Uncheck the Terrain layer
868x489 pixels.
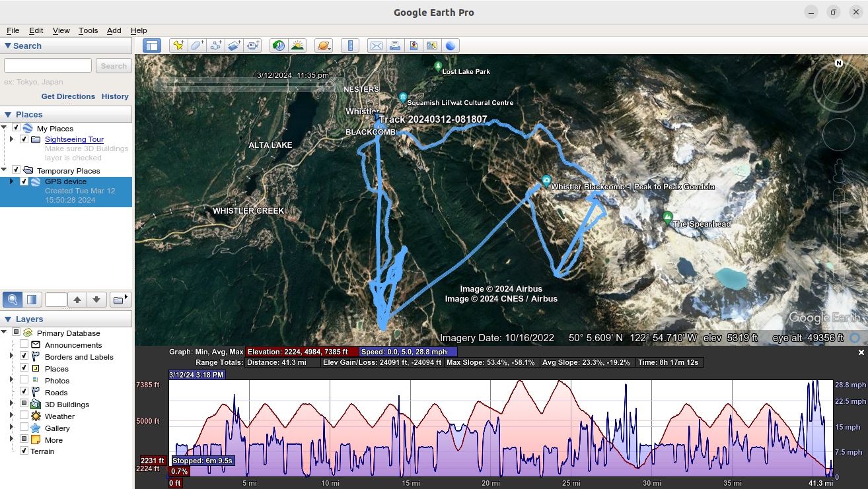click(x=24, y=451)
